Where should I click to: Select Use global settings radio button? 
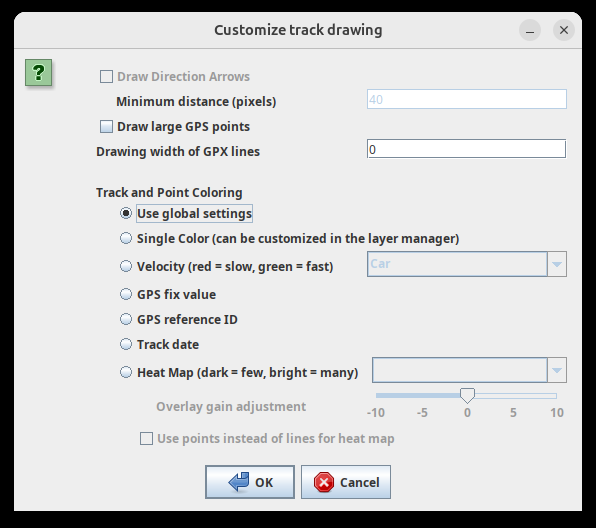coord(126,213)
